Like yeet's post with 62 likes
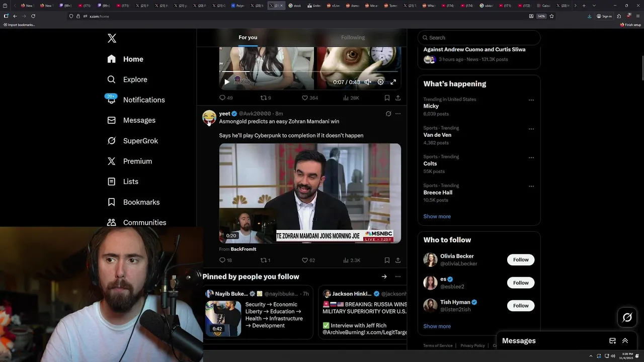644x362 pixels. coord(308,260)
